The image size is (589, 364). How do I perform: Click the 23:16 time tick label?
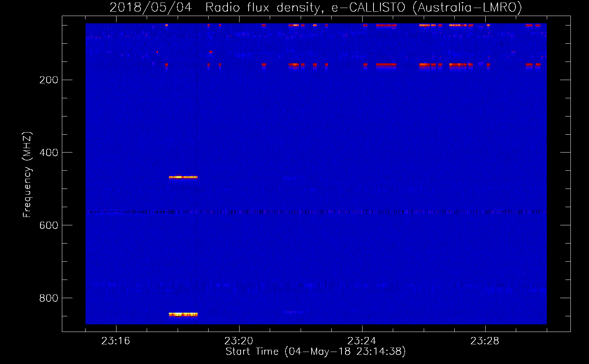pos(116,341)
